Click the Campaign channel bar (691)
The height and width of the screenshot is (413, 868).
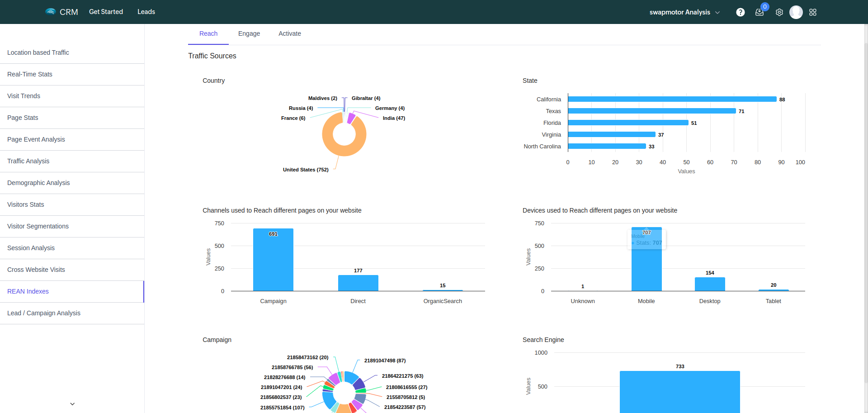[x=273, y=260]
